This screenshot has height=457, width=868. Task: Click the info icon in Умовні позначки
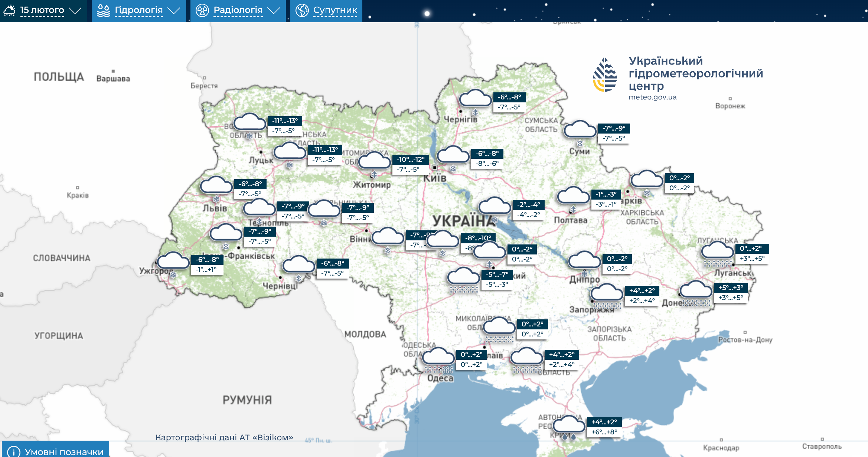[x=14, y=451]
